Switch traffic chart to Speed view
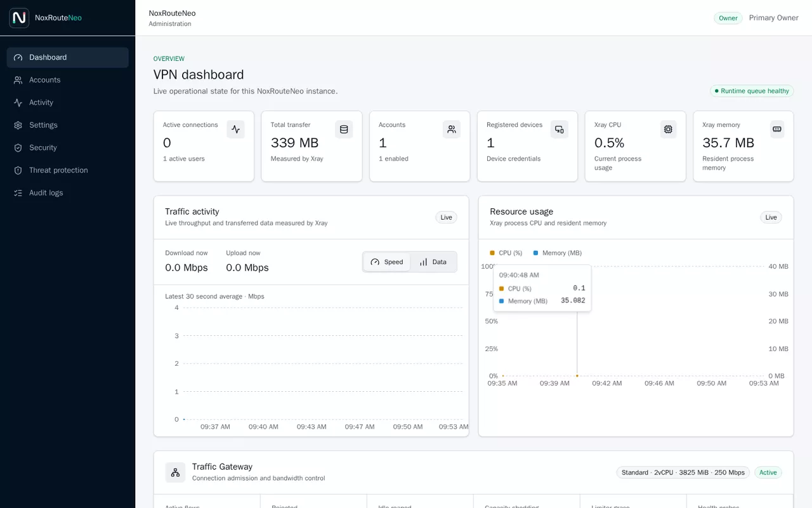 pos(387,262)
